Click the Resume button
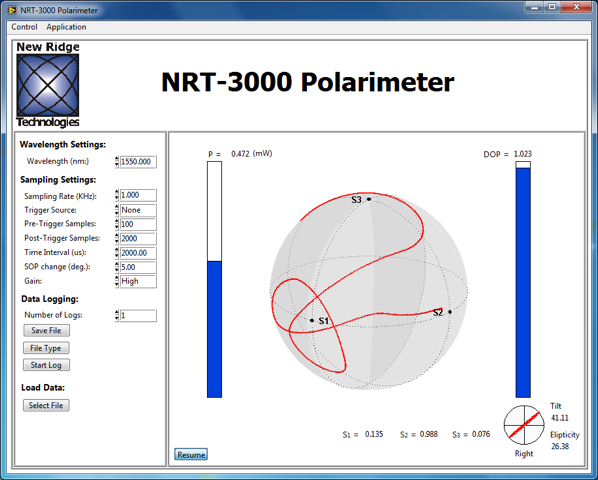Screen dimensions: 598x480 click(x=191, y=455)
